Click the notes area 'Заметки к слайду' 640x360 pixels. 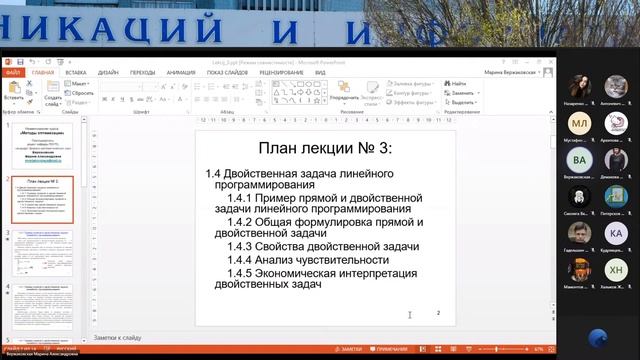point(118,338)
